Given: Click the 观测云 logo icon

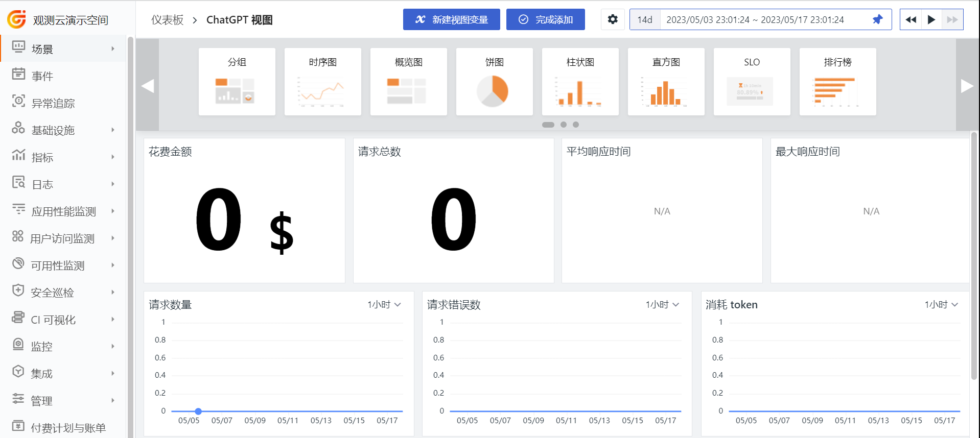Looking at the screenshot, I should point(17,19).
